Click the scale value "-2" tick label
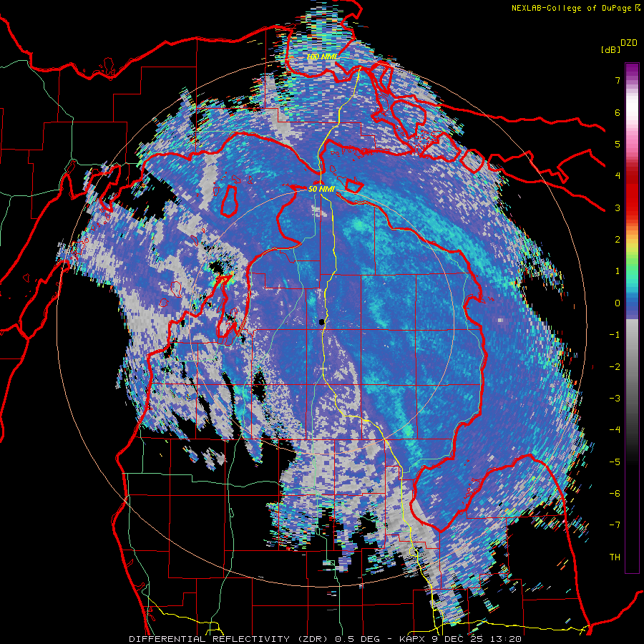Viewport: 644px width, 644px height. coord(615,366)
